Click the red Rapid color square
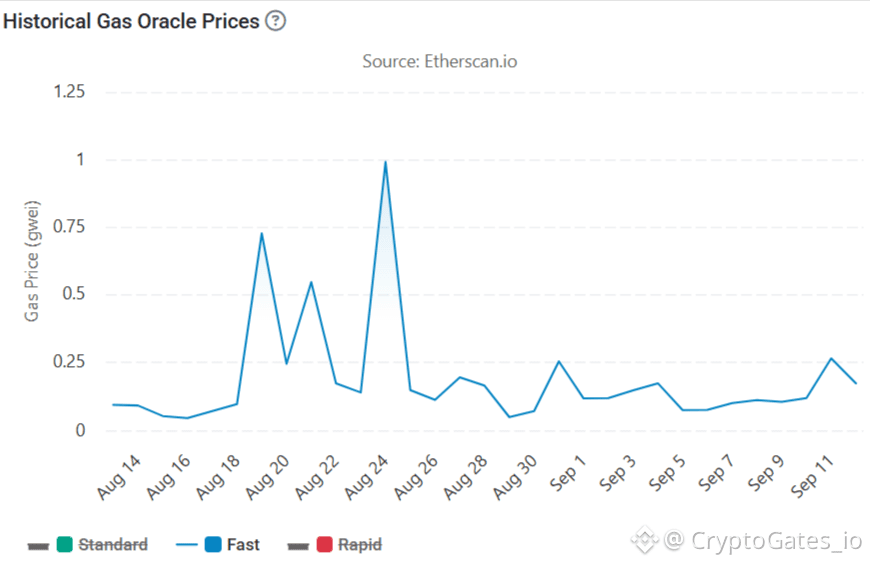The width and height of the screenshot is (870, 565). point(325,544)
